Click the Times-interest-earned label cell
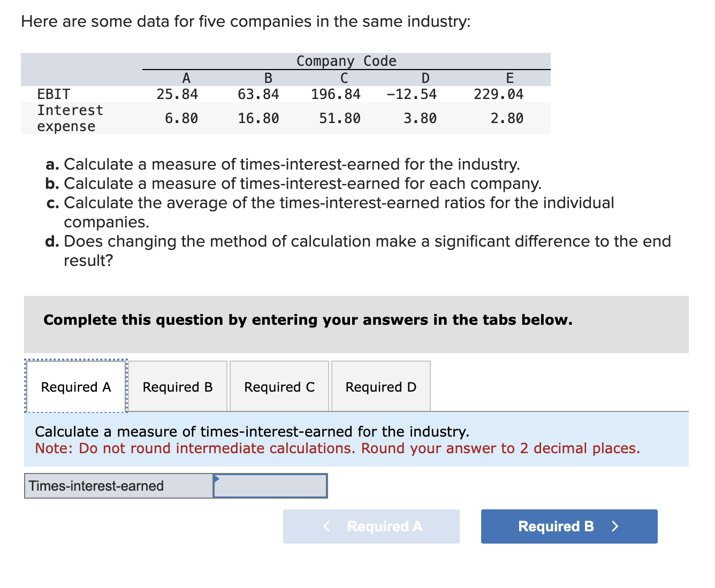Viewport: 715px width, 588px height. [x=96, y=486]
